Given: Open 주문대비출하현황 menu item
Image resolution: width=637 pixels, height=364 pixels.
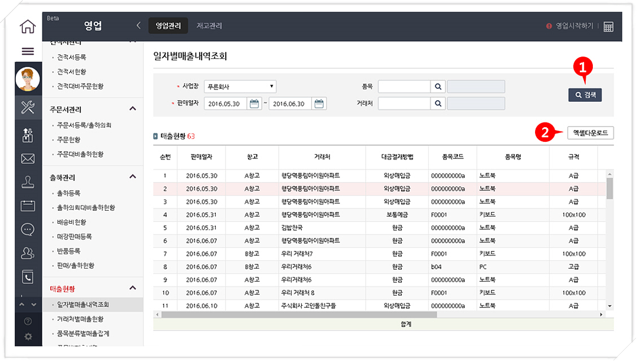Looking at the screenshot, I should pyautogui.click(x=80, y=154).
